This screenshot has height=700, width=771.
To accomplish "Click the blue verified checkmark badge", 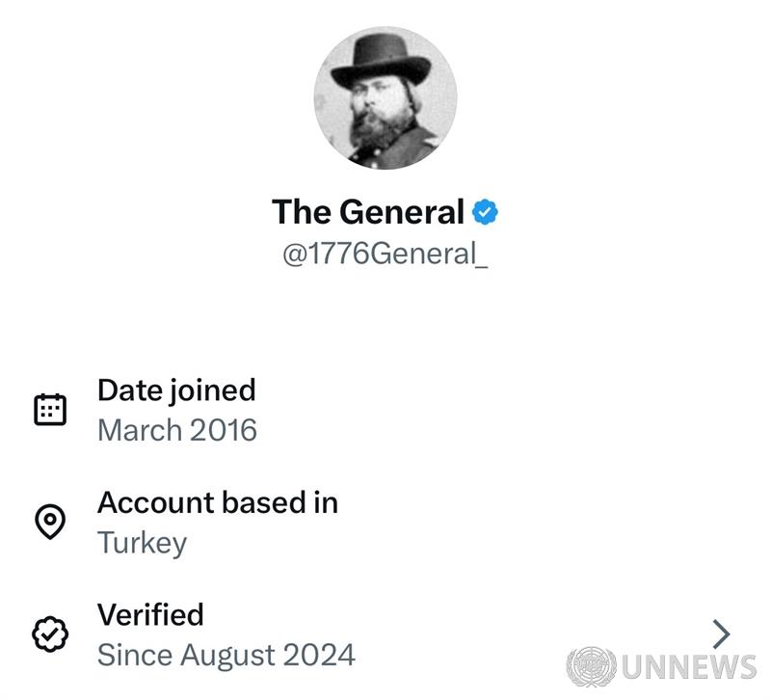I will [485, 212].
